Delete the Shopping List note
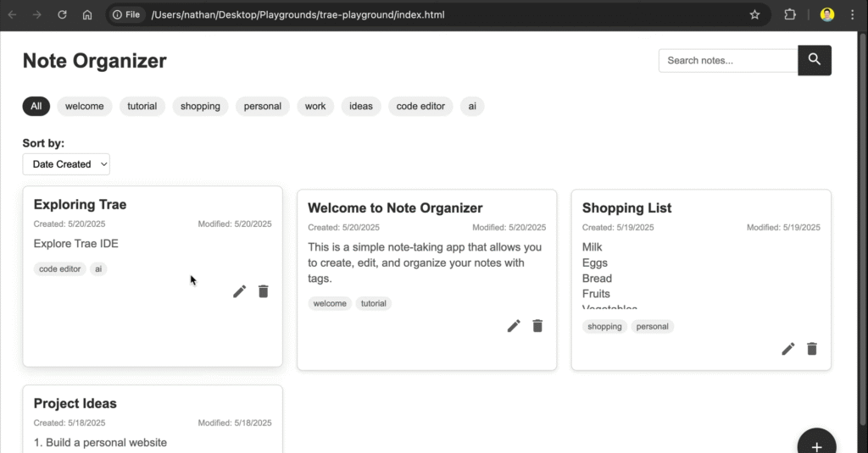Viewport: 868px width, 453px height. [x=812, y=349]
